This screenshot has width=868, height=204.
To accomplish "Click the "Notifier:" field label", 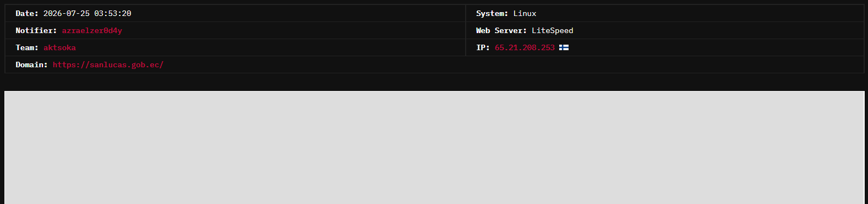I will pos(36,31).
